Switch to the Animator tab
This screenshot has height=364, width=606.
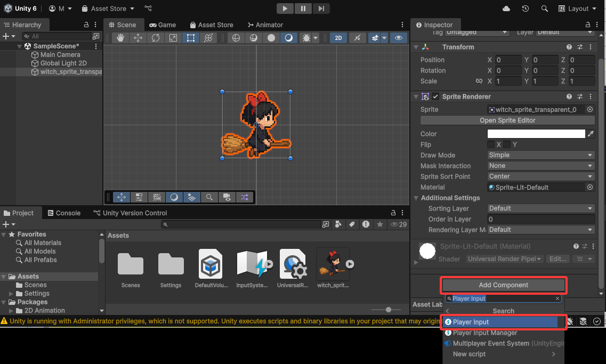coord(265,25)
